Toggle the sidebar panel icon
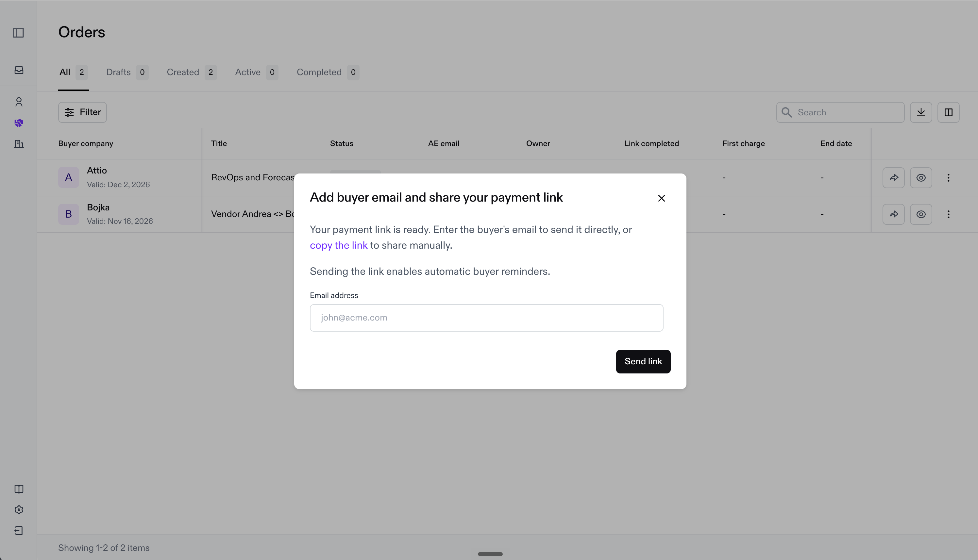The width and height of the screenshot is (978, 560). [x=18, y=33]
